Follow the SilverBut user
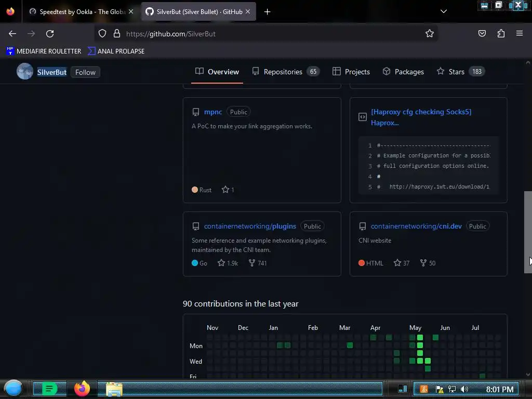The image size is (532, 399). tap(86, 72)
